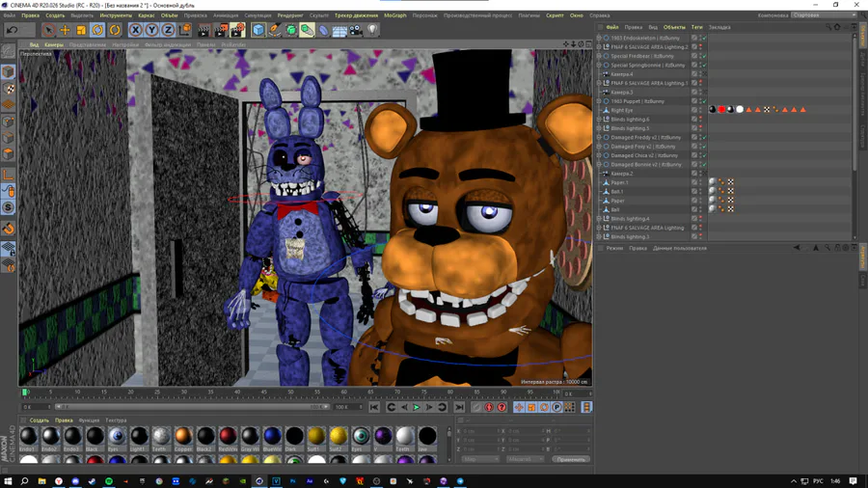Toggle Z axis lock
Image resolution: width=868 pixels, height=488 pixels.
[x=168, y=30]
